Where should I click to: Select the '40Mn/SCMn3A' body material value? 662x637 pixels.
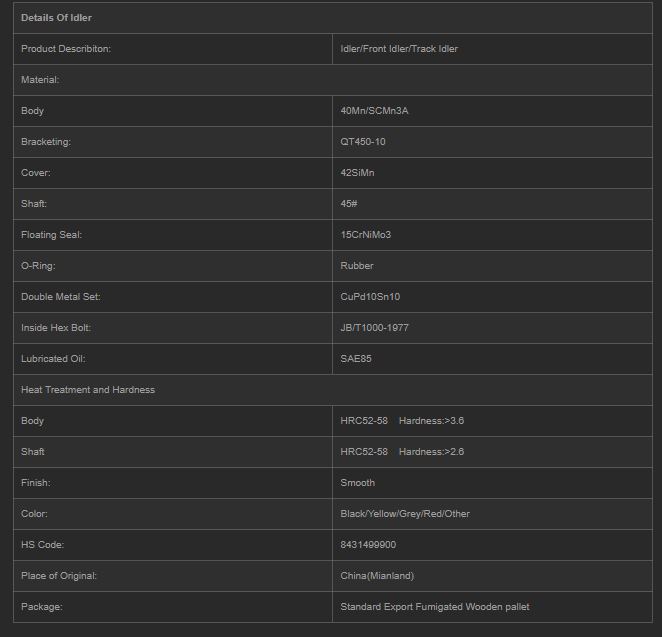pos(374,111)
